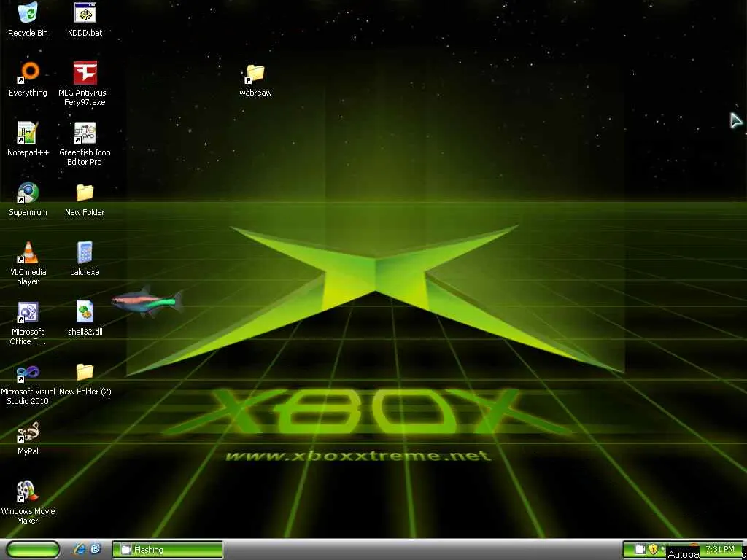Select the Everything search shortcut
This screenshot has height=560, width=747.
pyautogui.click(x=28, y=73)
